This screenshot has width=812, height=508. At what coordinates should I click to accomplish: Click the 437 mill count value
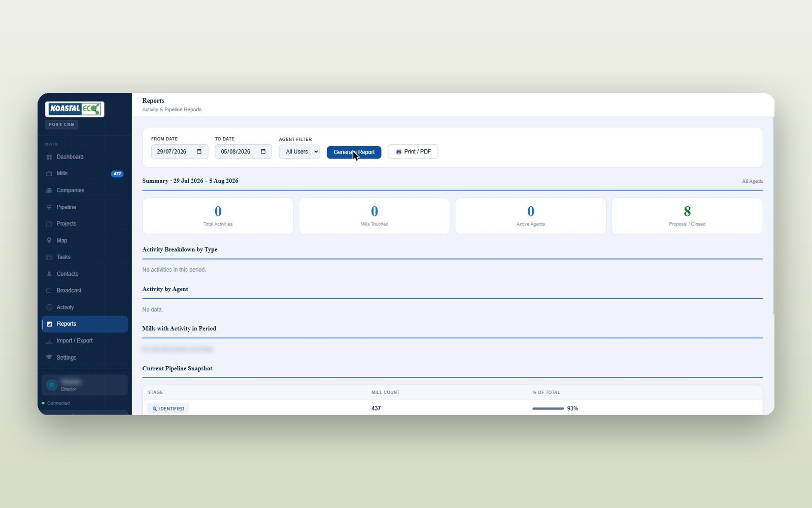376,408
